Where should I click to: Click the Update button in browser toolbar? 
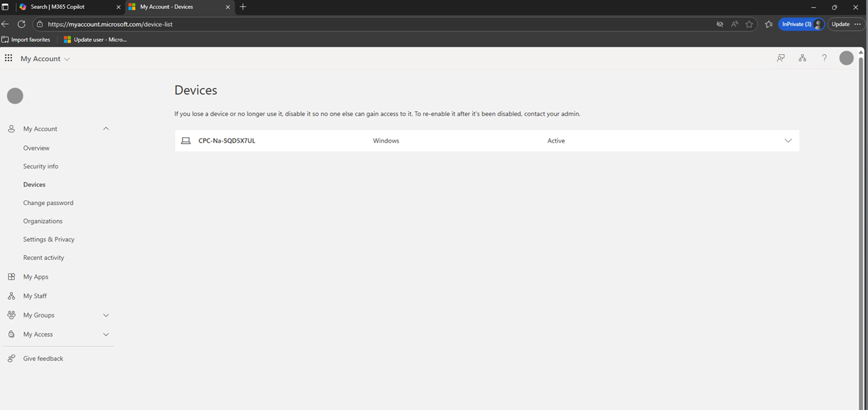coord(840,24)
